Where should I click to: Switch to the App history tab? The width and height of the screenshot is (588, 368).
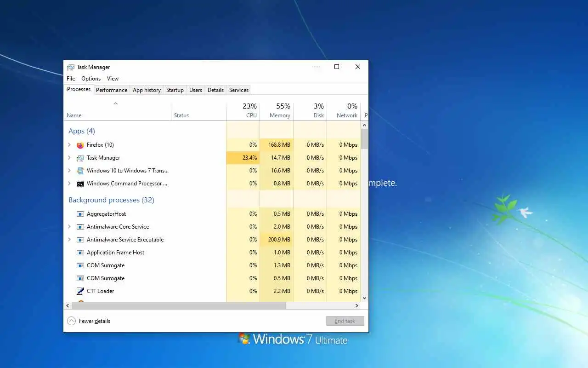tap(147, 90)
